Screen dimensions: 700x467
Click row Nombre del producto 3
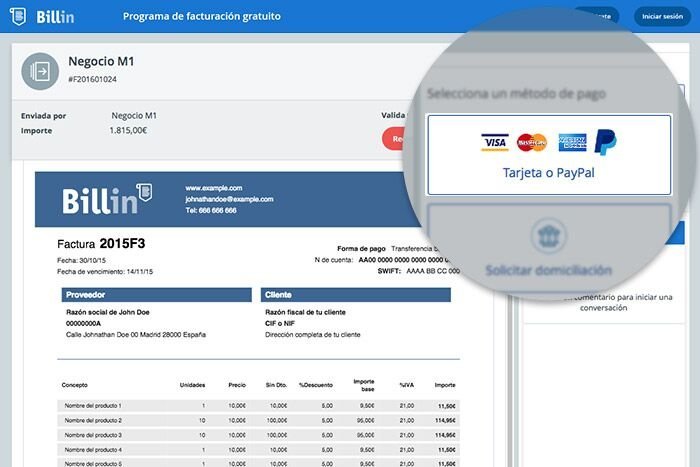258,435
